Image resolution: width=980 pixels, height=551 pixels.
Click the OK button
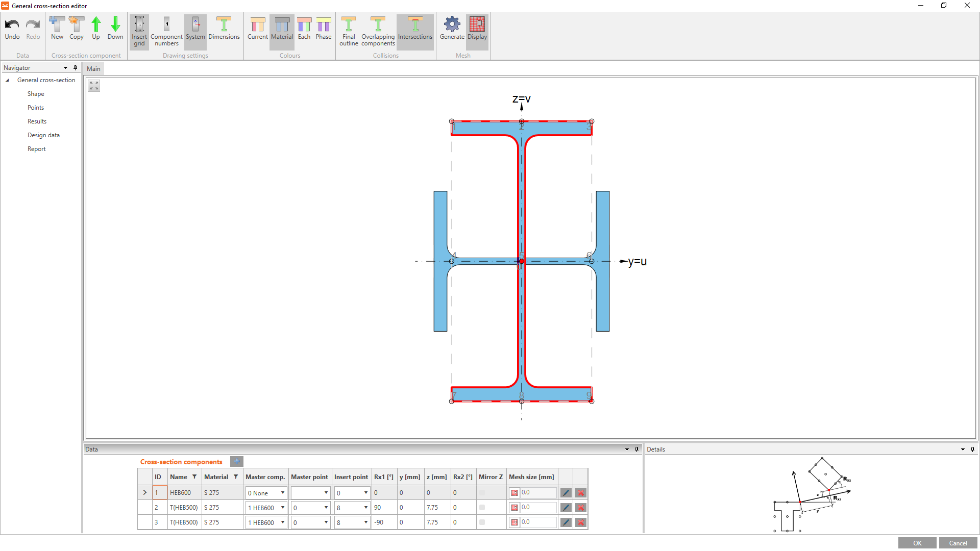[x=917, y=543]
